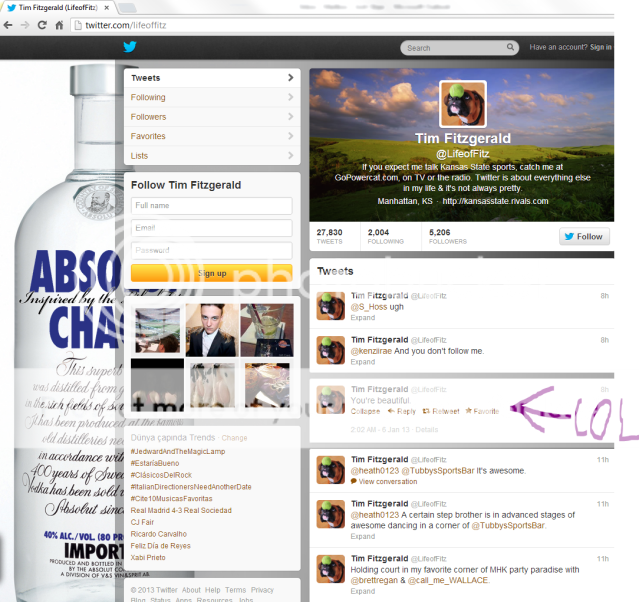This screenshot has width=639, height=602.
Task: Open the profile avatar dog picture
Action: [463, 104]
